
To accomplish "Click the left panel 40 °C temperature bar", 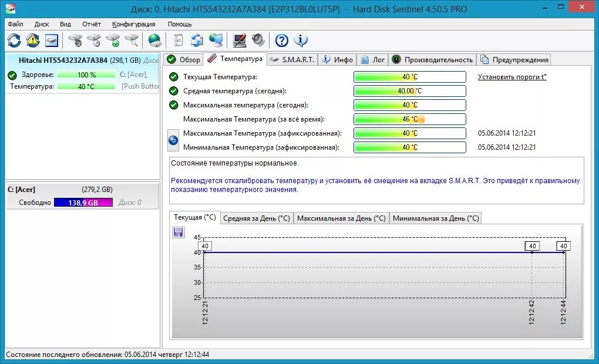I will click(86, 86).
